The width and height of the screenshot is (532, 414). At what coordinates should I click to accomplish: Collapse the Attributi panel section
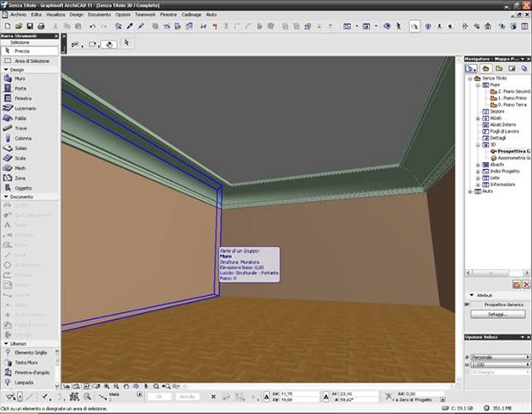[471, 295]
